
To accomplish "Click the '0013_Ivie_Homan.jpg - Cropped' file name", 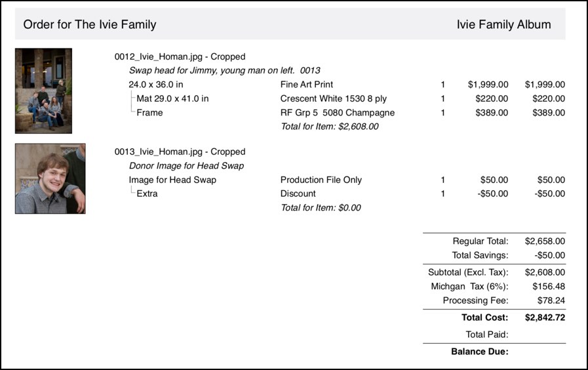I will coord(180,152).
